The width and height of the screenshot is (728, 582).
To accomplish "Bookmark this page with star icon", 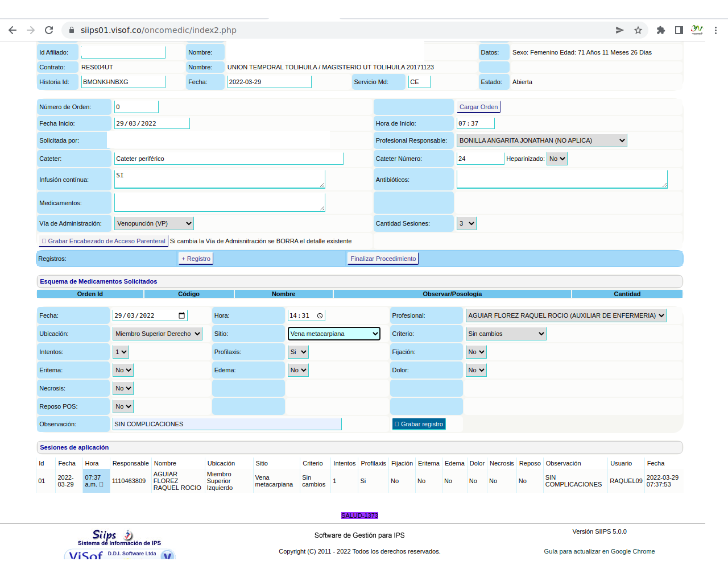I will [638, 30].
